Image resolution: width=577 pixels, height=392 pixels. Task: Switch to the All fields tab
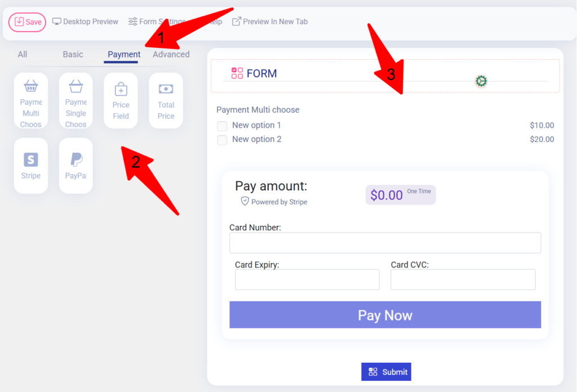(x=23, y=55)
